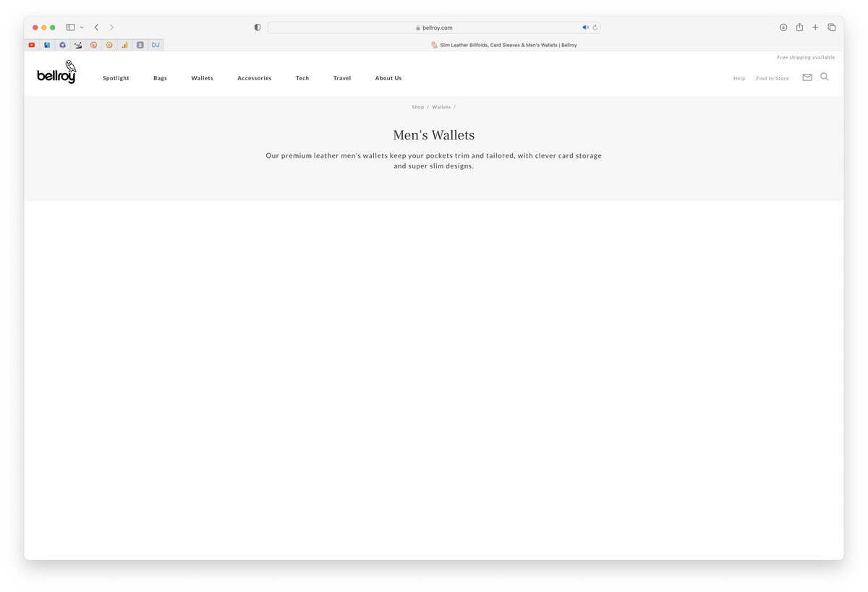Go back using the back arrow

coord(96,27)
